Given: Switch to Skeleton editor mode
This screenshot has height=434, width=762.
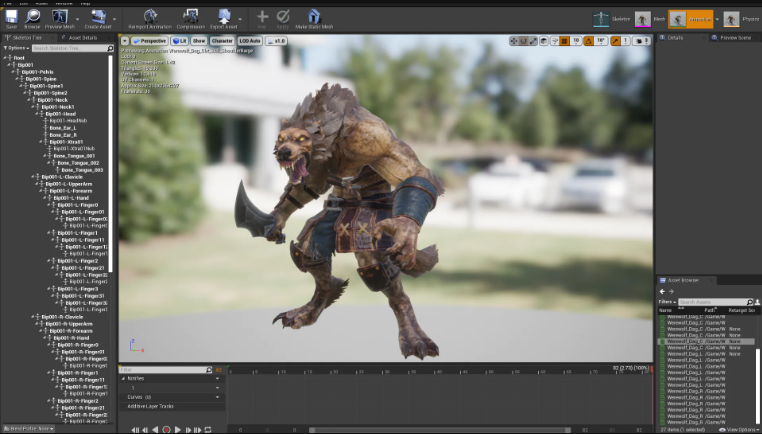Looking at the screenshot, I should pos(612,19).
